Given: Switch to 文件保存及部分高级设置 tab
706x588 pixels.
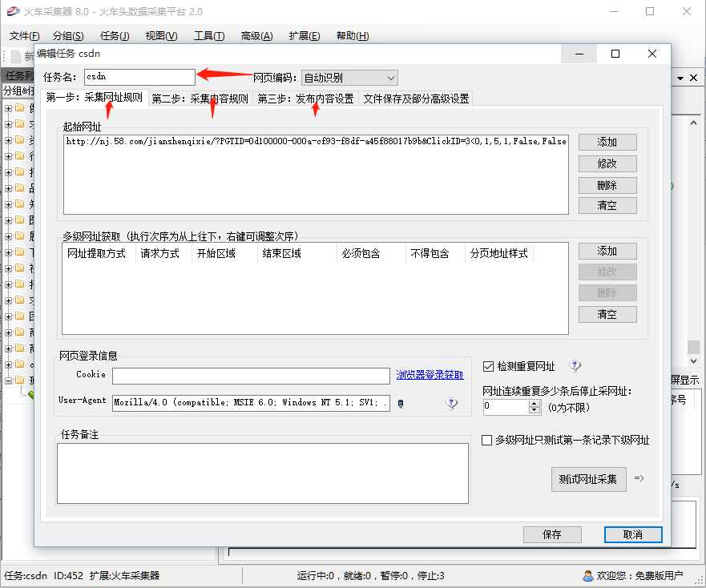Looking at the screenshot, I should click(x=416, y=99).
